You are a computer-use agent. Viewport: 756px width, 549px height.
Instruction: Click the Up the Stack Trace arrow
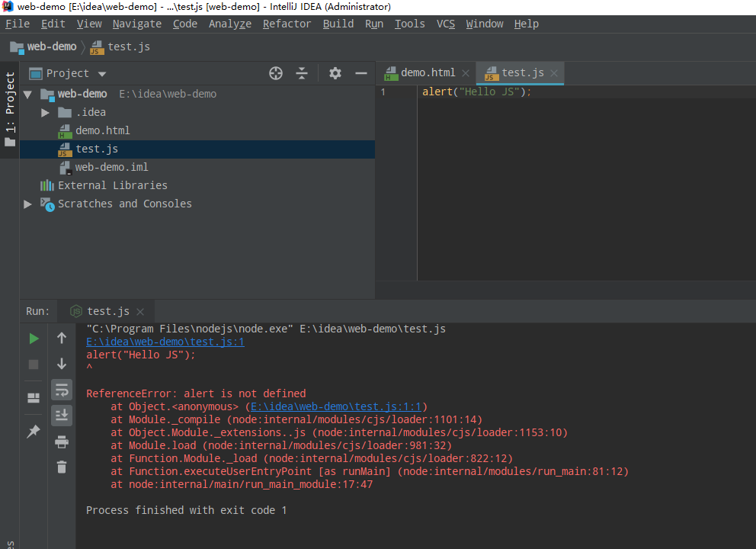(62, 339)
